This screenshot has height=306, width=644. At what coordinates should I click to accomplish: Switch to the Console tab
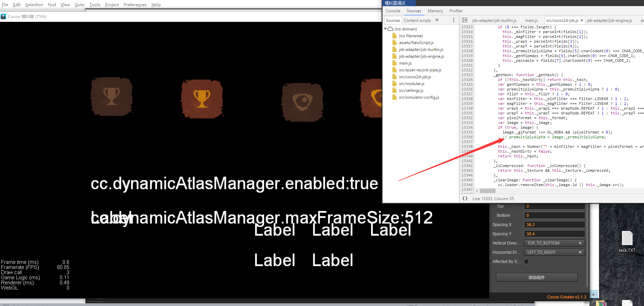click(393, 11)
